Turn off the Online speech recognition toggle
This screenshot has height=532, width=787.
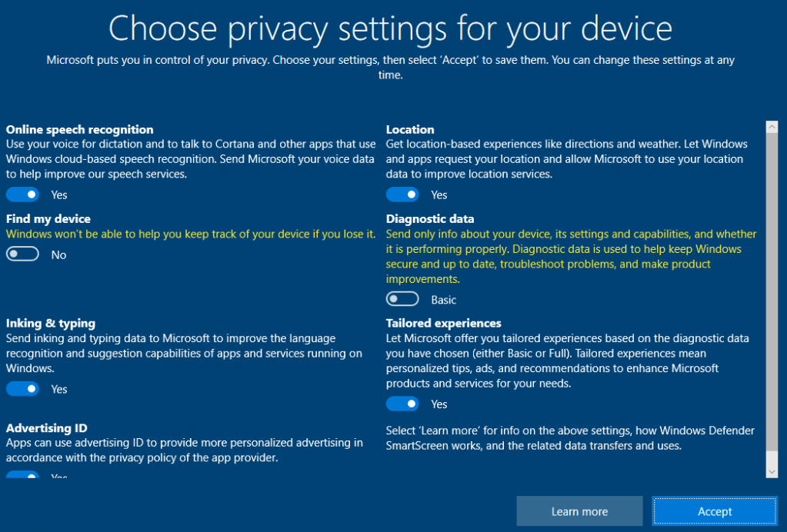click(x=22, y=195)
